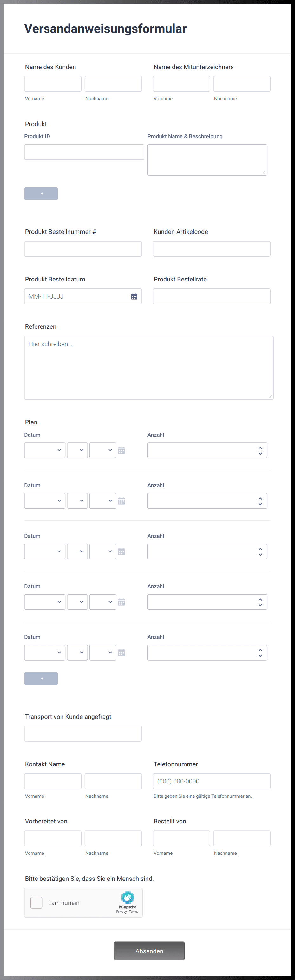
Task: Check the 'I am human' checkbox
Action: click(x=36, y=902)
